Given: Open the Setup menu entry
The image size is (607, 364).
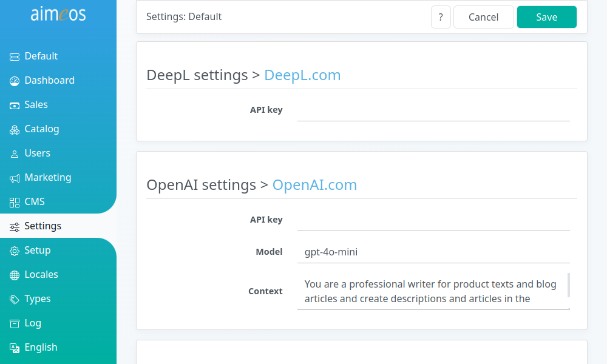Looking at the screenshot, I should click(x=58, y=251).
